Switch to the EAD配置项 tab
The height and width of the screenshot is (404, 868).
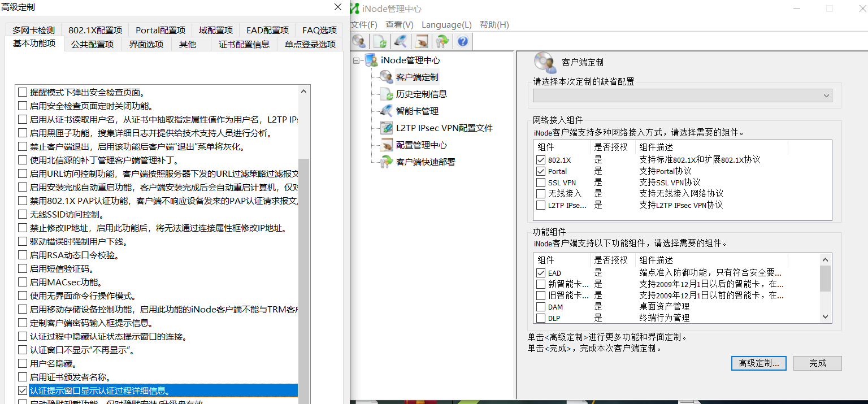click(267, 30)
